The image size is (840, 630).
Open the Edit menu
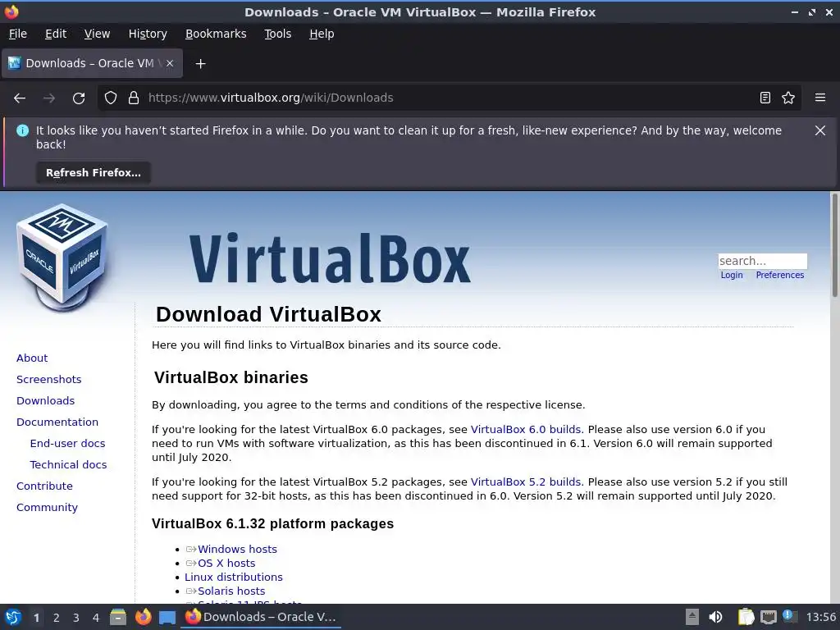click(56, 34)
